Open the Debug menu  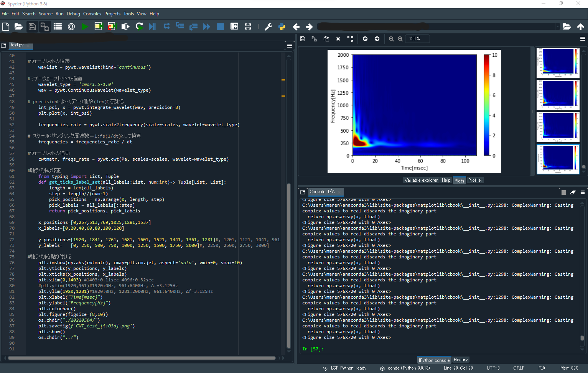tap(73, 14)
